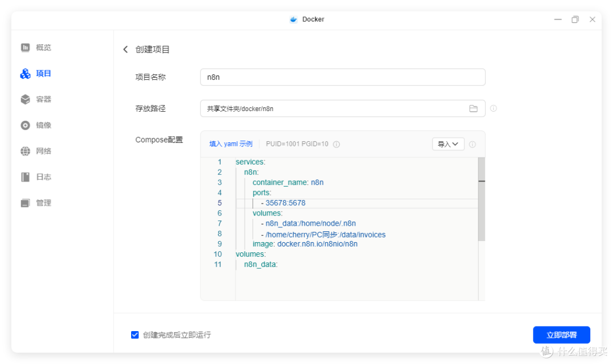Click the port mapping '35678:5678'
This screenshot has height=364, width=613.
click(x=285, y=203)
